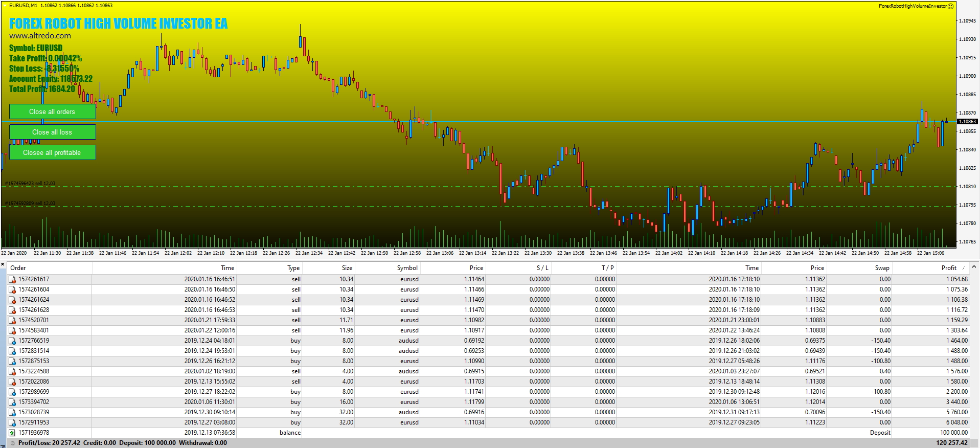Click the Close all loss button
Screen dimensions: 980x448
pyautogui.click(x=52, y=132)
